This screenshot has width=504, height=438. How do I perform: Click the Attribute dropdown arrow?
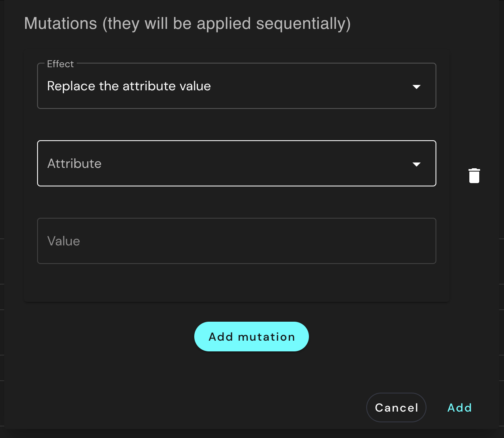tap(417, 163)
